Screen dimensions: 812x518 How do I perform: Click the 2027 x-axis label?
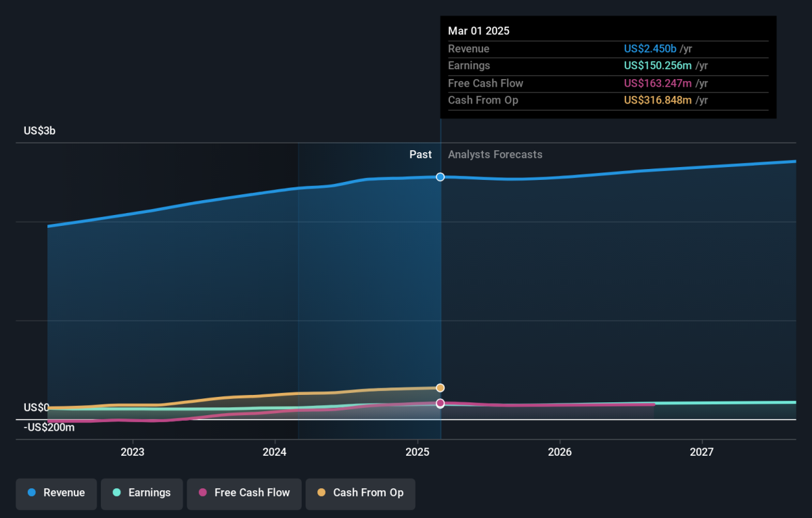click(x=702, y=452)
